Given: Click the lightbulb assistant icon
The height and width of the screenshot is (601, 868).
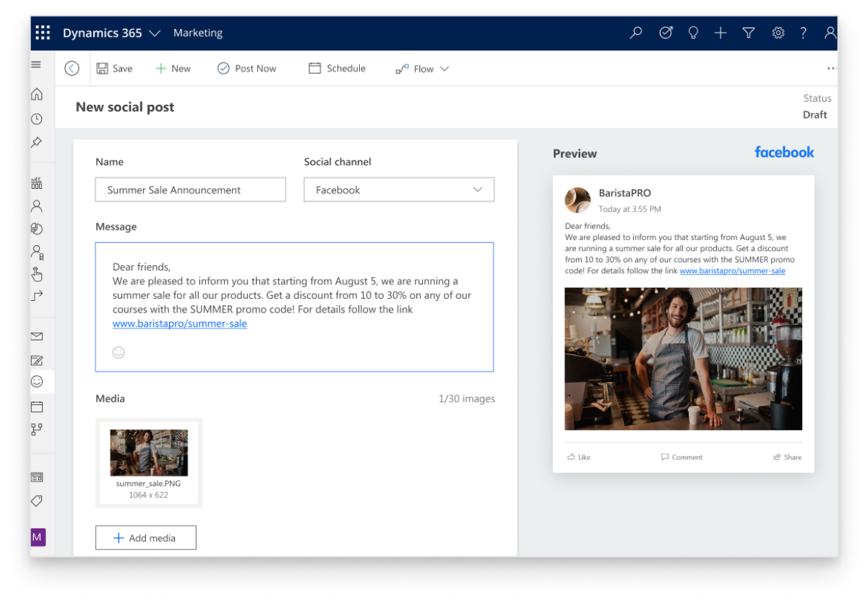Looking at the screenshot, I should [x=693, y=33].
